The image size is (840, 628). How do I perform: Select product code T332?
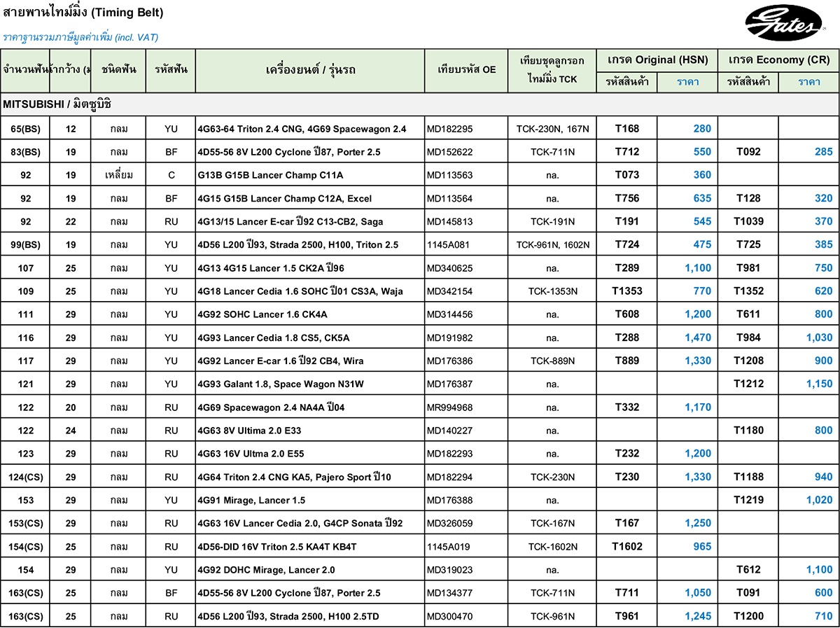tap(627, 407)
